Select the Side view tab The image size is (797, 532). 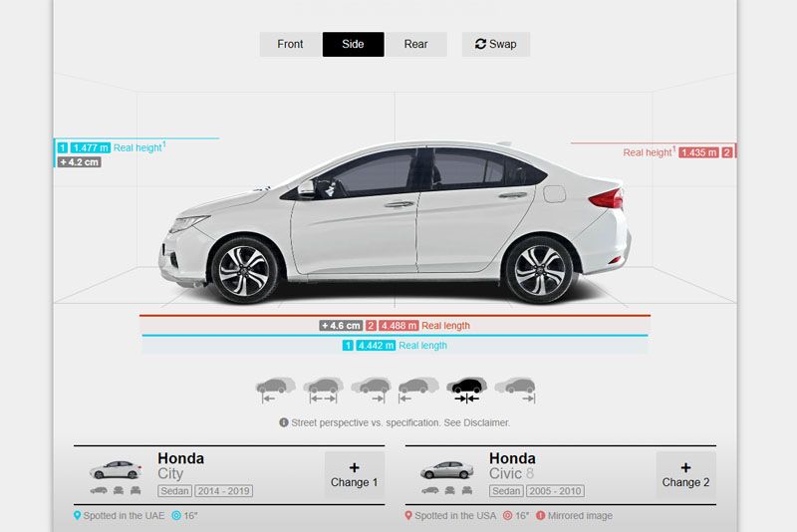(353, 45)
